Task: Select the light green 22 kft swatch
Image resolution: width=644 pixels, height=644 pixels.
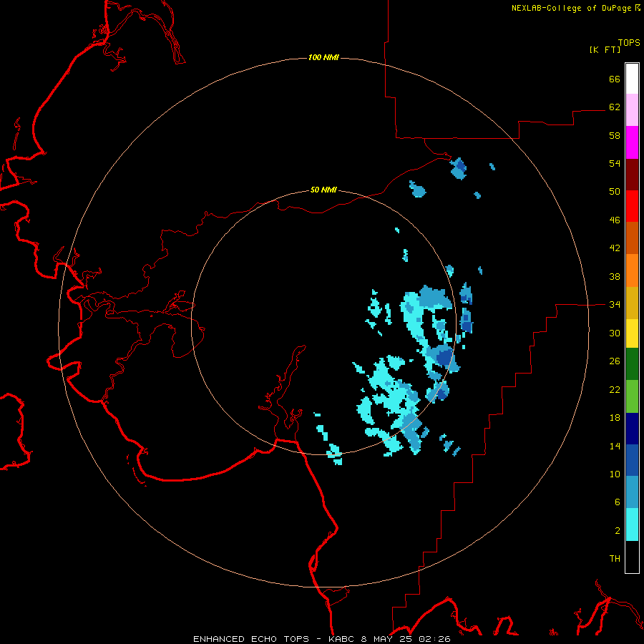Action: 632,396
